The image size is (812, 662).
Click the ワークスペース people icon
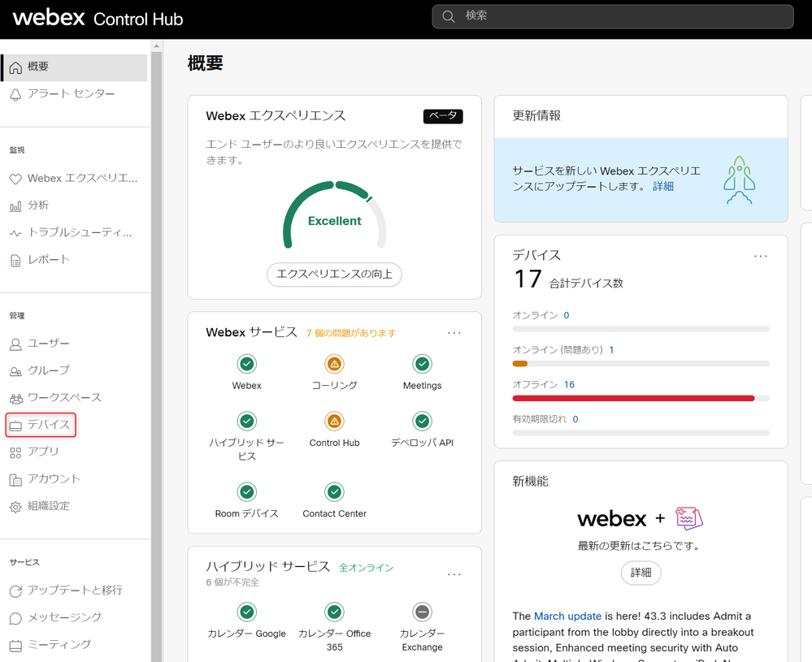[16, 398]
